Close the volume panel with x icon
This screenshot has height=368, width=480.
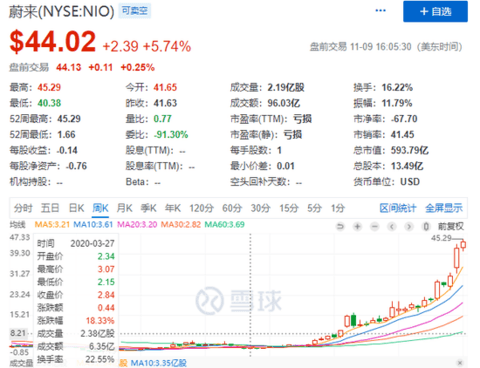(460, 363)
